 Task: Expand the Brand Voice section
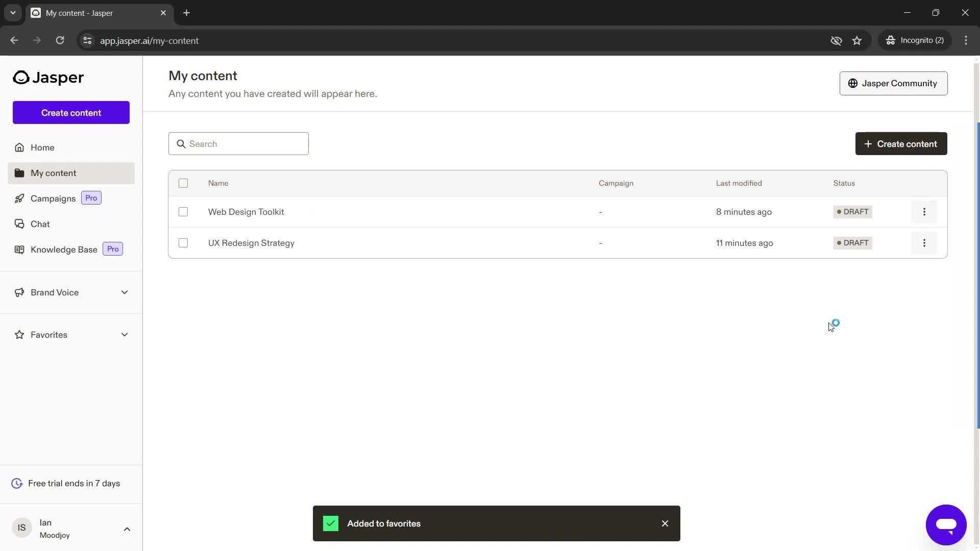(125, 291)
